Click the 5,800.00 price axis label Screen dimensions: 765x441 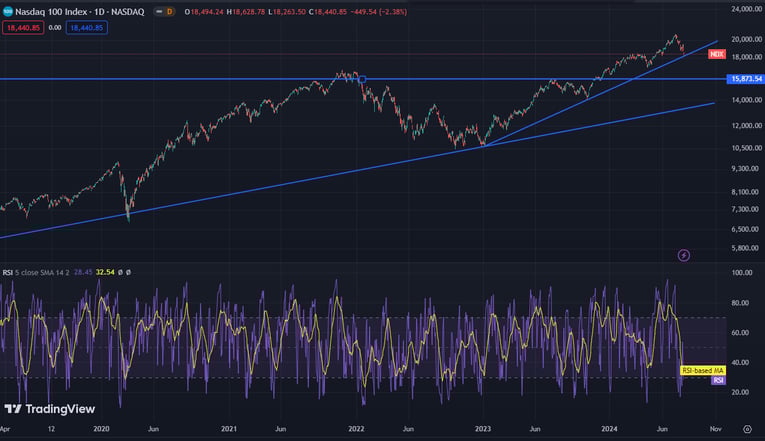point(745,248)
